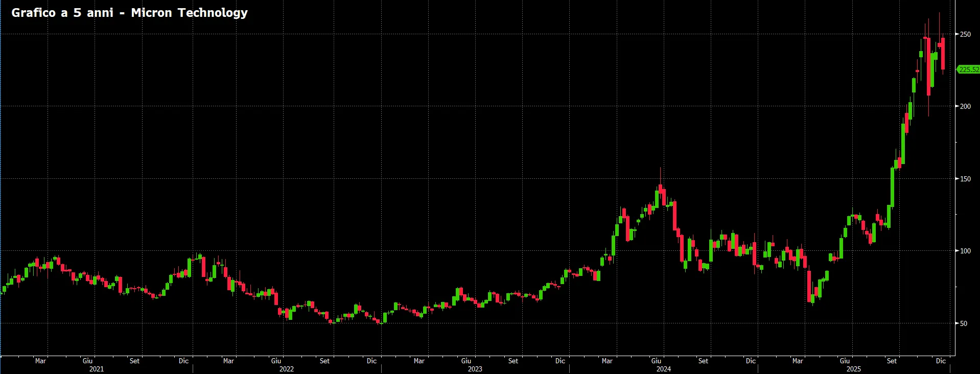Click the 100 price axis label
Image resolution: width=980 pixels, height=374 pixels.
coord(965,251)
